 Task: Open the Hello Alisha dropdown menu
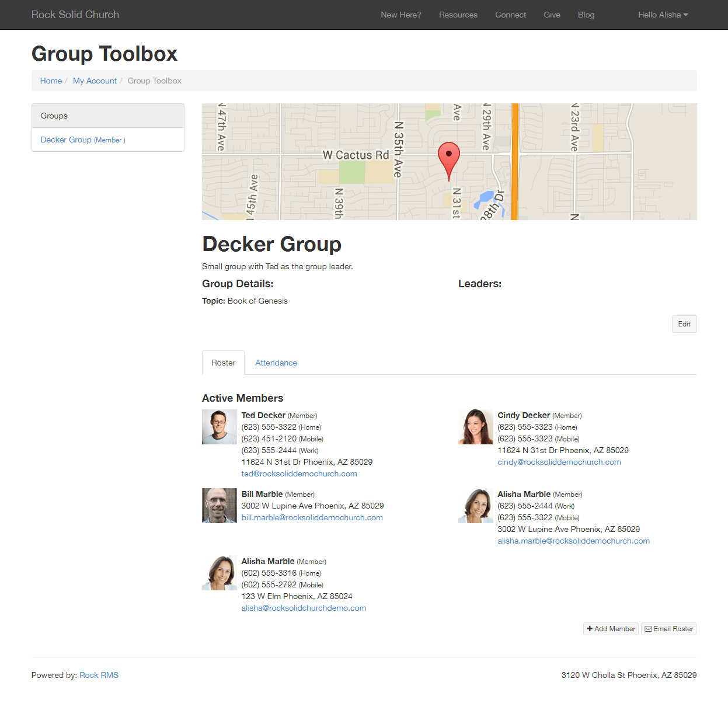click(663, 15)
